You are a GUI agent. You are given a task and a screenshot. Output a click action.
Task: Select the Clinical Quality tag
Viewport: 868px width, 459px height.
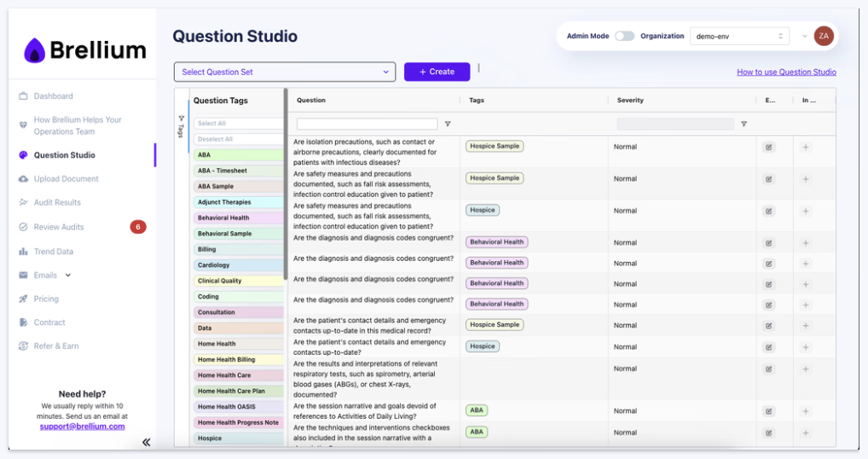pyautogui.click(x=239, y=281)
